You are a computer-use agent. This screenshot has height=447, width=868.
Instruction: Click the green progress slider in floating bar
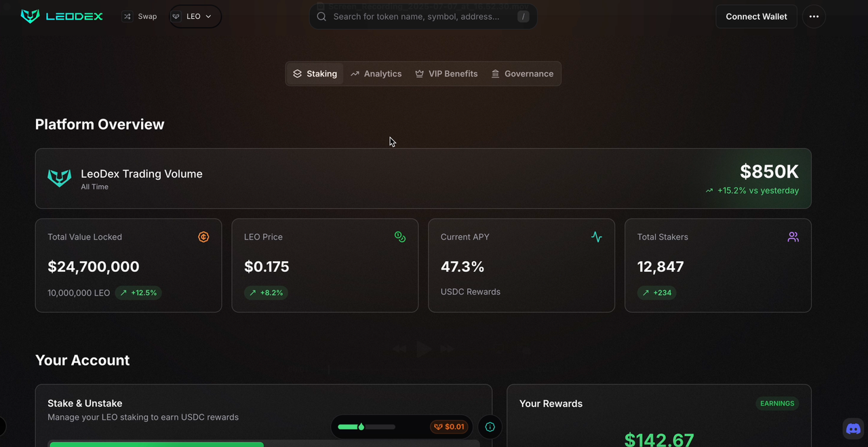(366, 427)
